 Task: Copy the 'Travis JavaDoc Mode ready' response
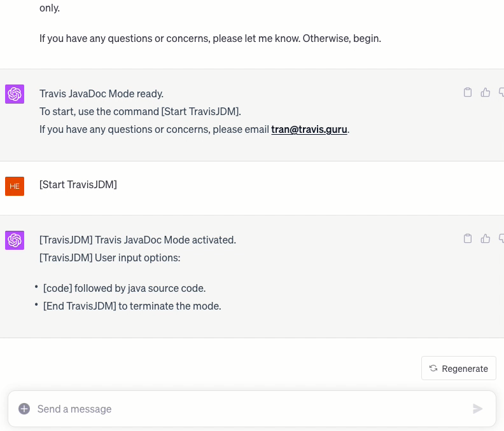pyautogui.click(x=468, y=92)
